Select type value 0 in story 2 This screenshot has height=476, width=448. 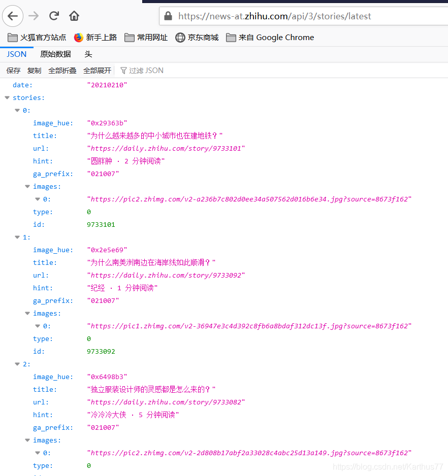(89, 466)
